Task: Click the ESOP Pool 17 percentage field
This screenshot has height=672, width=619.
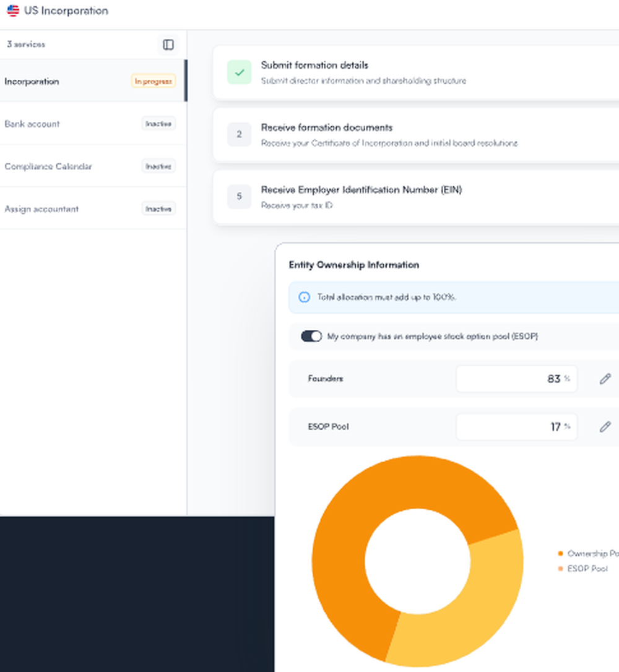Action: pyautogui.click(x=516, y=427)
